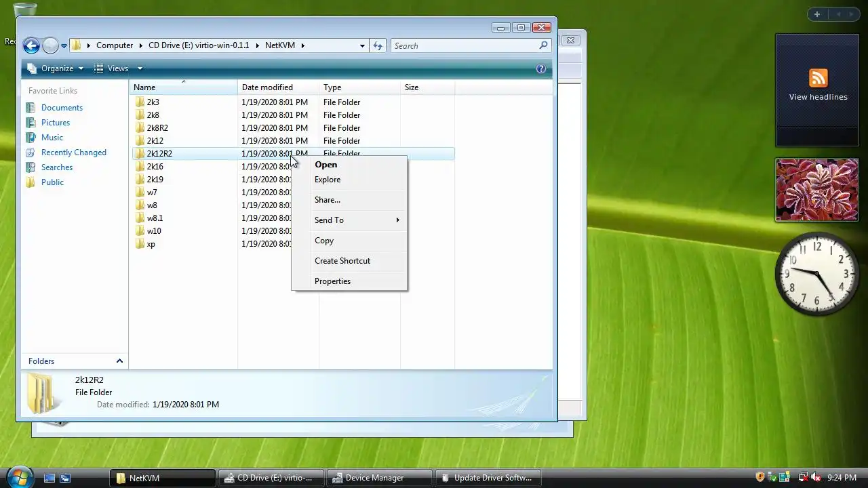Expand the chevron after virtio-win-0.1.1 in breadcrumb

(256, 45)
